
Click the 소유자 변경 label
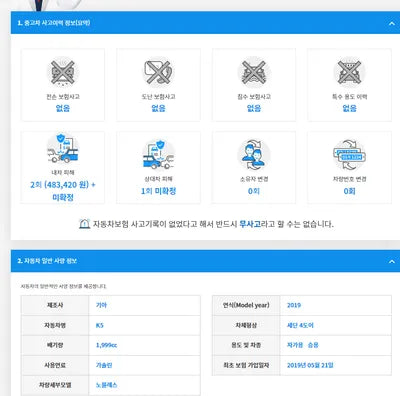coord(254,179)
